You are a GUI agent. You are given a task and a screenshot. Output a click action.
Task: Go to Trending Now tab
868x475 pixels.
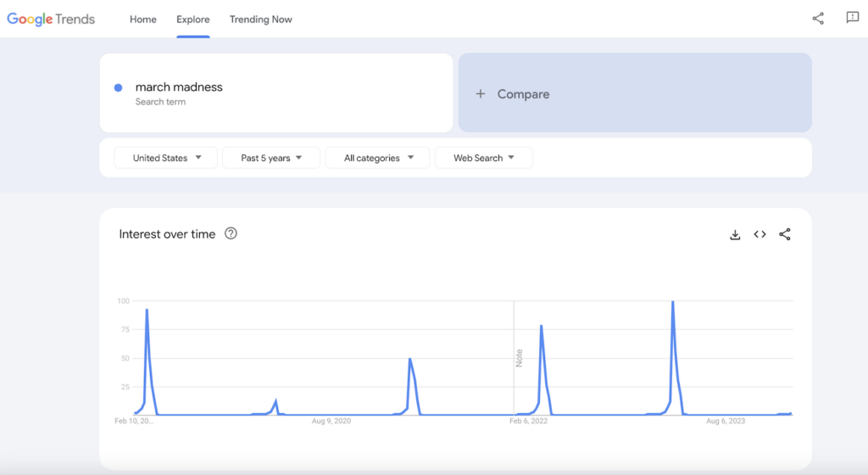click(261, 20)
